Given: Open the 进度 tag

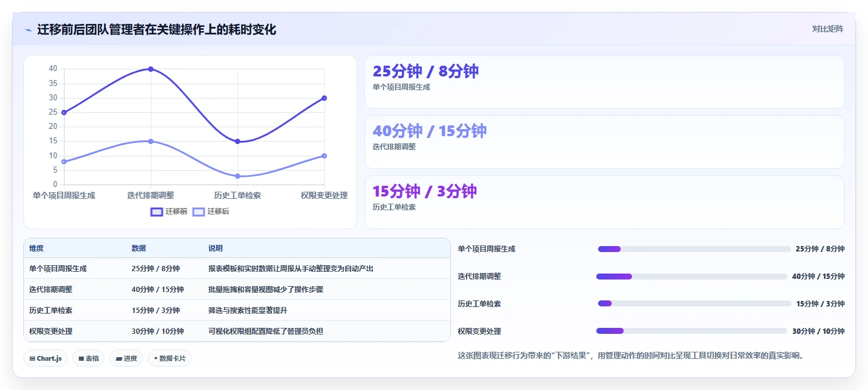Looking at the screenshot, I should point(126,358).
